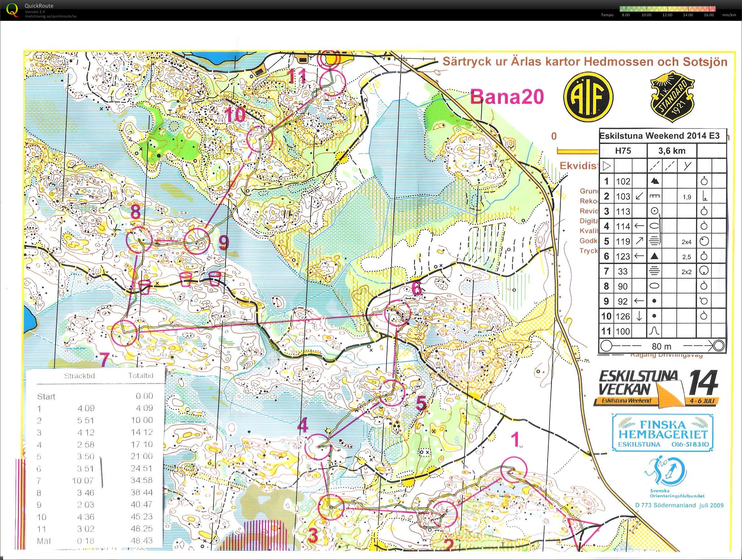Click the '80 m' finish distance text
Viewport: 742px width, 560px height.
(662, 346)
